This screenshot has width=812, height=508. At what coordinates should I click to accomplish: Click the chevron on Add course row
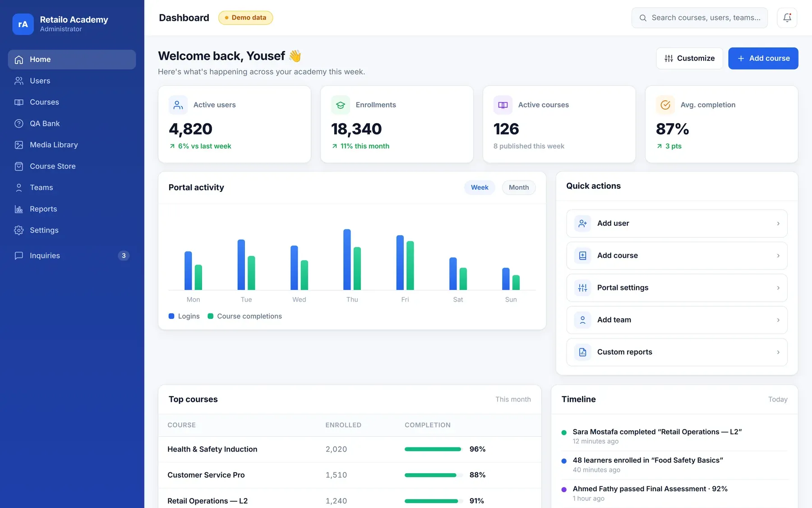click(778, 256)
